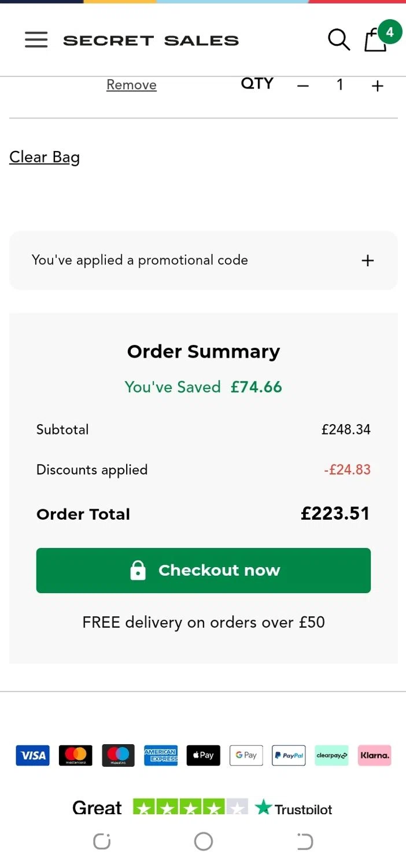Increase item quantity with plus button
The width and height of the screenshot is (406, 868).
tap(377, 86)
